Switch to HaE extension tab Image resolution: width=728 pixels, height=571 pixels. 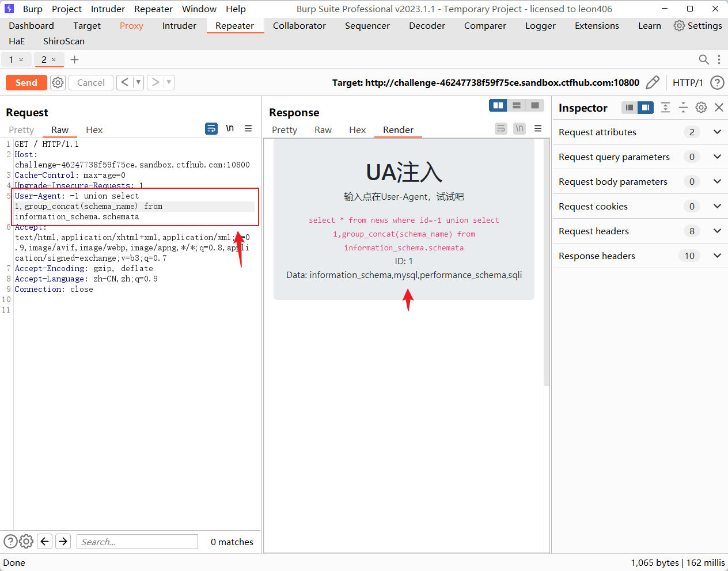17,41
